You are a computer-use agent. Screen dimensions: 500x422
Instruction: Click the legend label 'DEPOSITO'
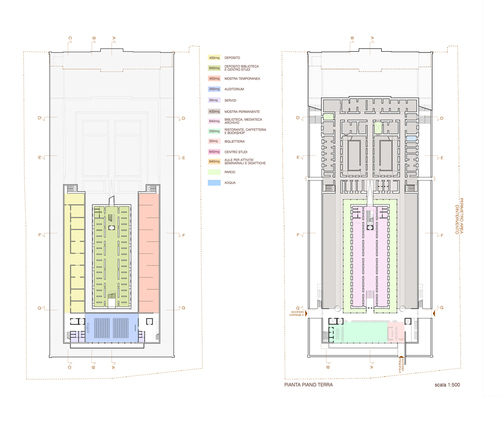[x=232, y=58]
